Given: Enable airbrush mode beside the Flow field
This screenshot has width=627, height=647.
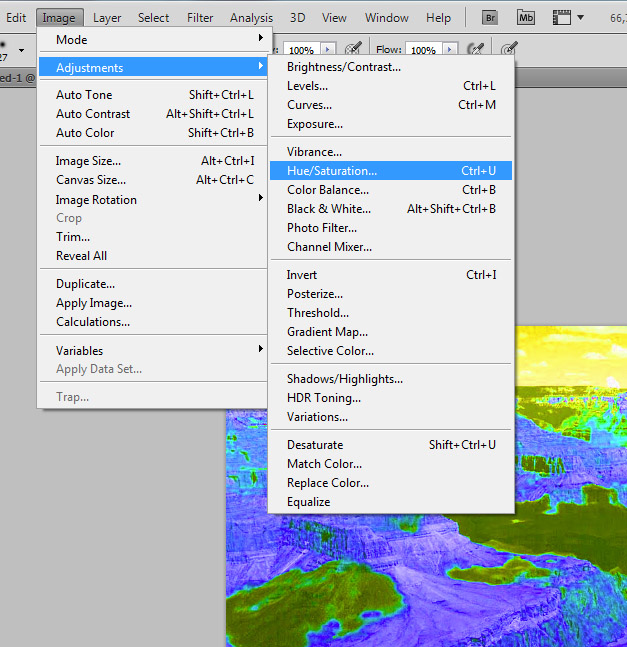Looking at the screenshot, I should [x=475, y=49].
